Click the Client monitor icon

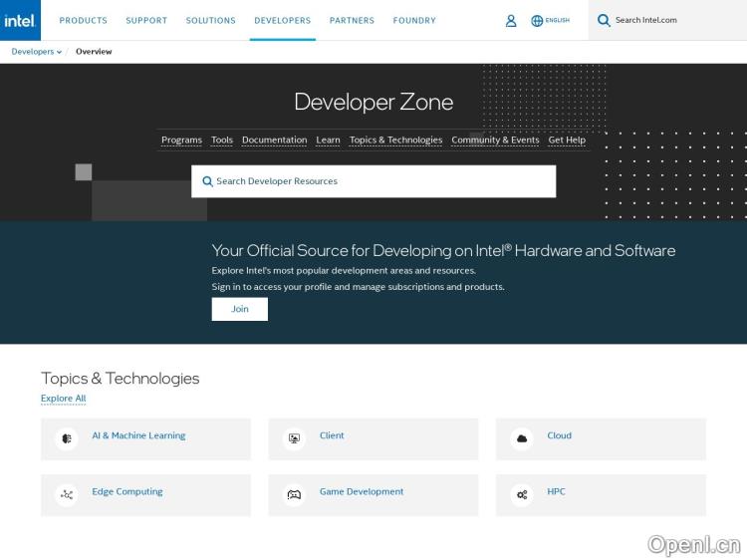[x=294, y=438]
